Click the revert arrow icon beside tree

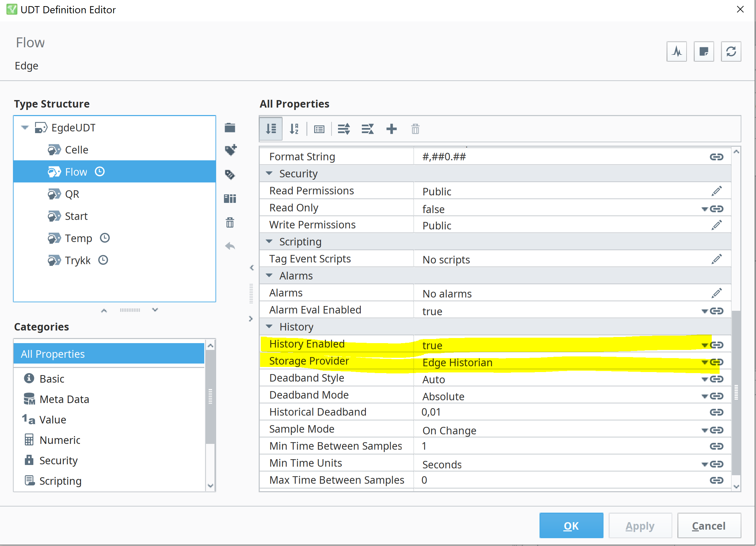(230, 246)
